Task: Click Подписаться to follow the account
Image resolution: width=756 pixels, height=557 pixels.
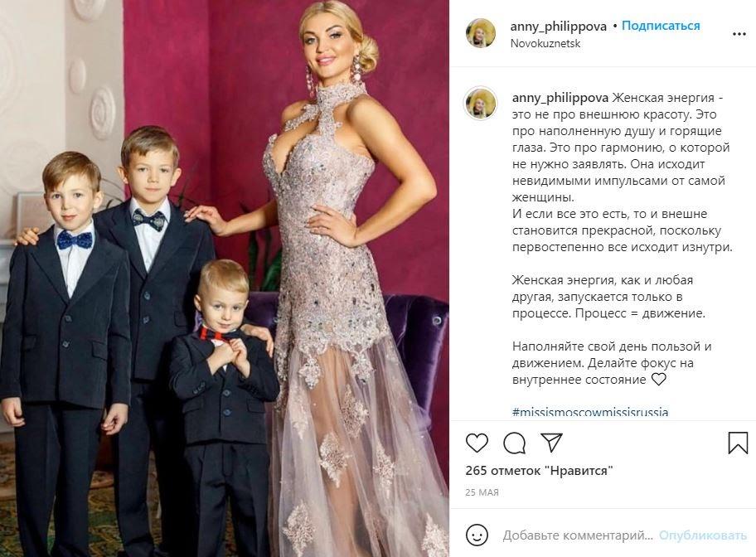Action: pos(661,26)
